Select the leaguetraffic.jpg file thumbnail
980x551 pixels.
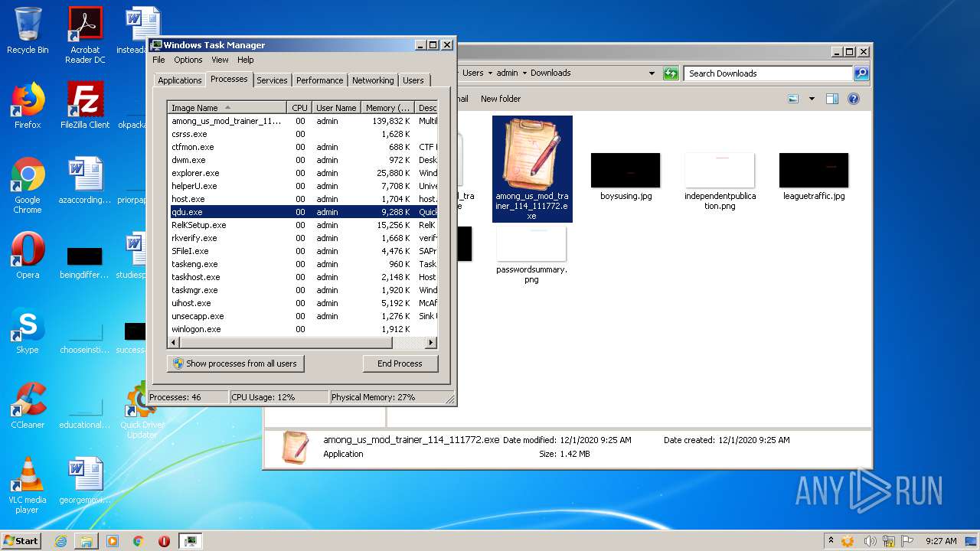[x=814, y=176]
